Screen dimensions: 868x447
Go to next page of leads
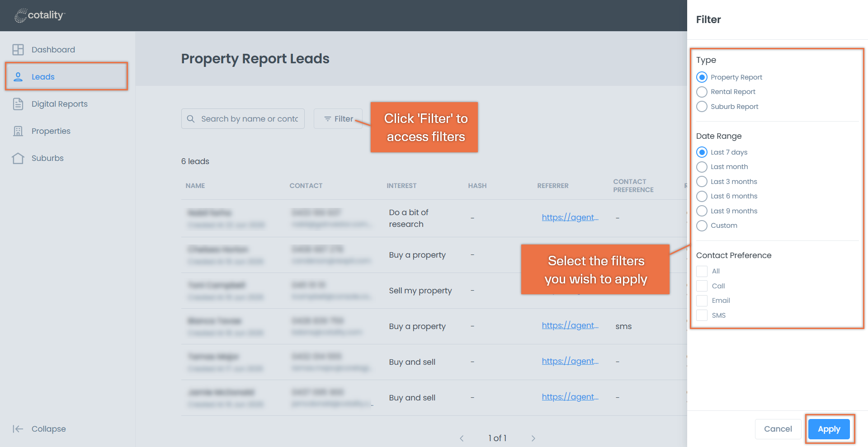pos(533,438)
